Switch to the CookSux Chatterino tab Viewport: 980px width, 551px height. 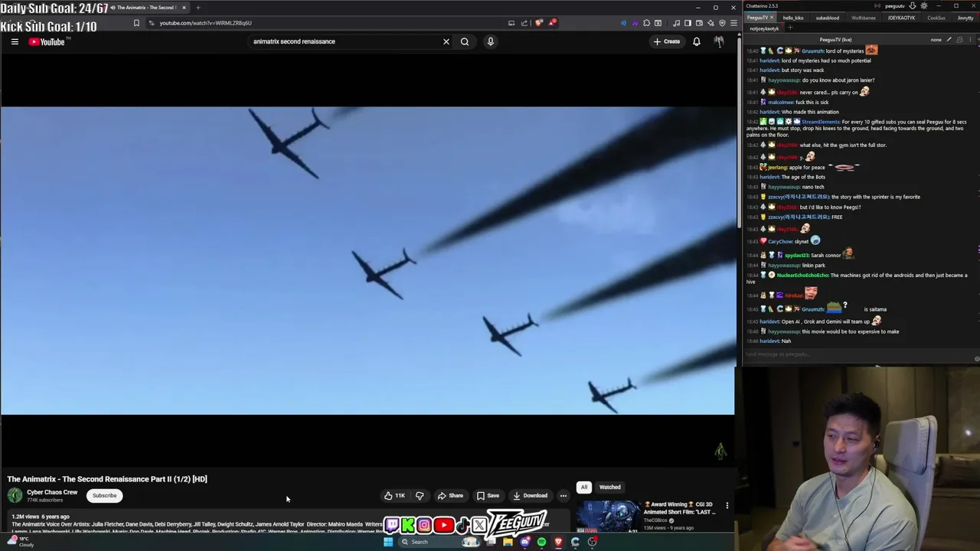(x=936, y=18)
